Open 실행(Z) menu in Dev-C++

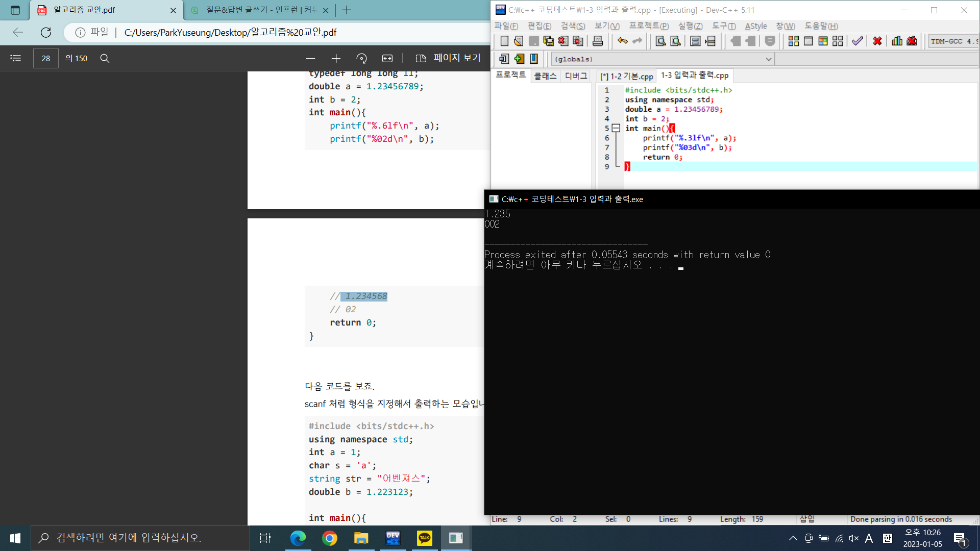click(x=690, y=26)
